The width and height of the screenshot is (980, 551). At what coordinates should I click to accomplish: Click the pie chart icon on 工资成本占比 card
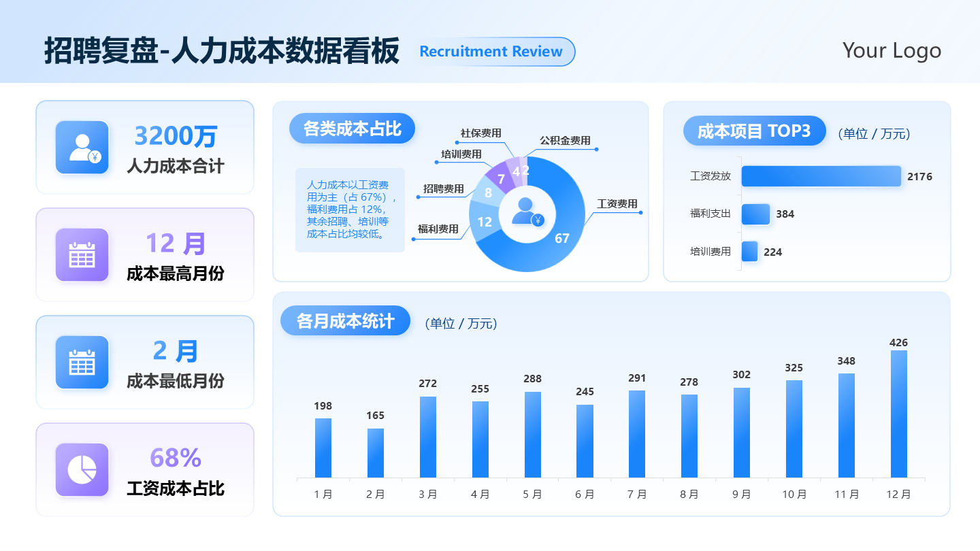82,469
